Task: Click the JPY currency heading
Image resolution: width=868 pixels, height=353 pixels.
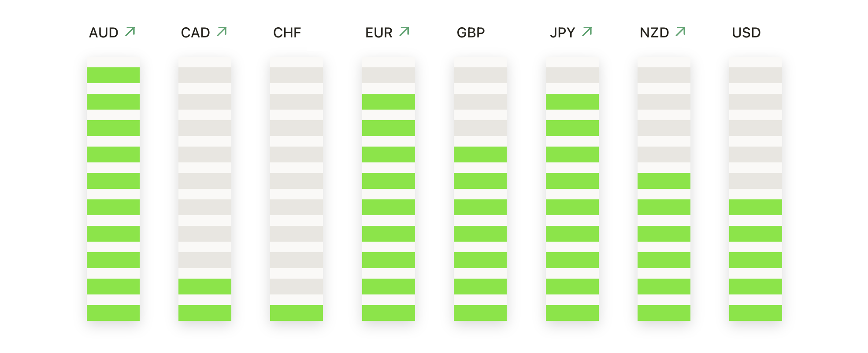Action: click(563, 33)
